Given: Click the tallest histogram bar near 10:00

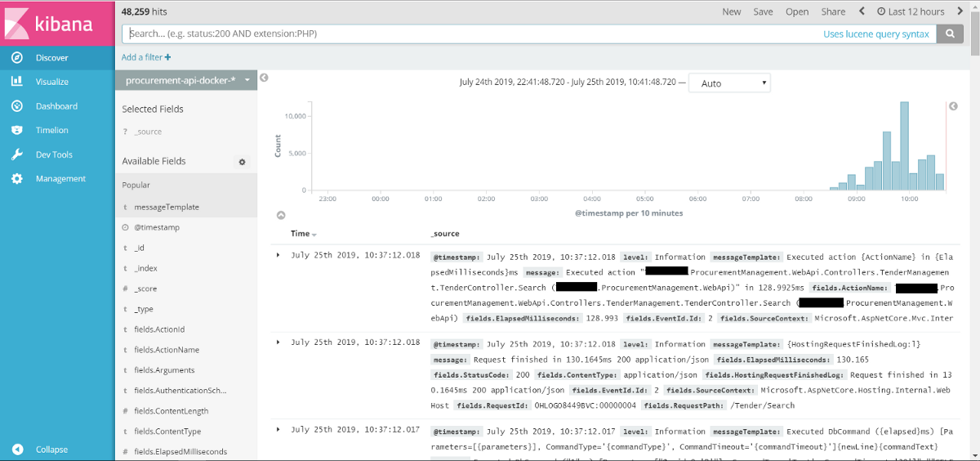Looking at the screenshot, I should coord(904,146).
